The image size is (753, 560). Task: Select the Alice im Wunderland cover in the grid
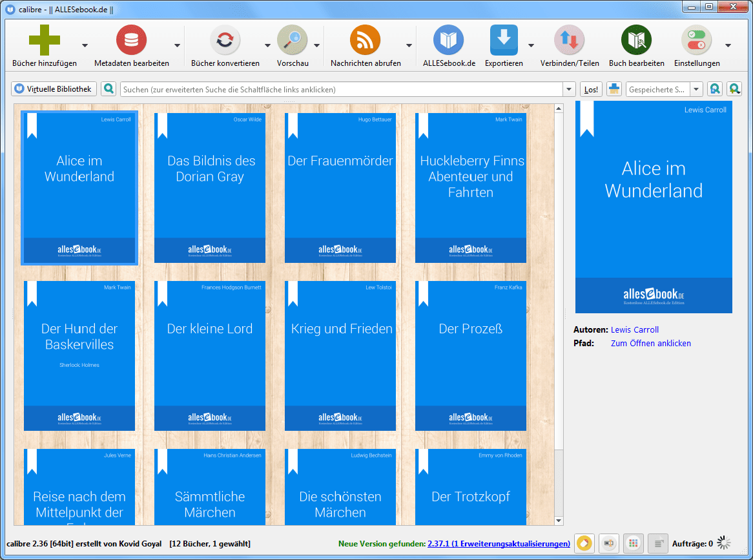[79, 188]
